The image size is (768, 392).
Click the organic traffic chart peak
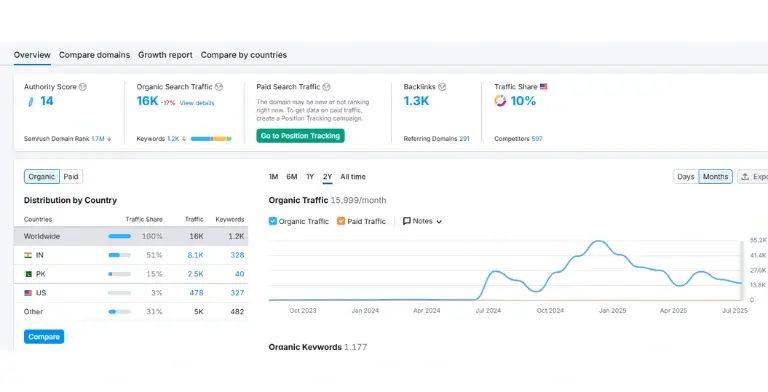point(598,241)
